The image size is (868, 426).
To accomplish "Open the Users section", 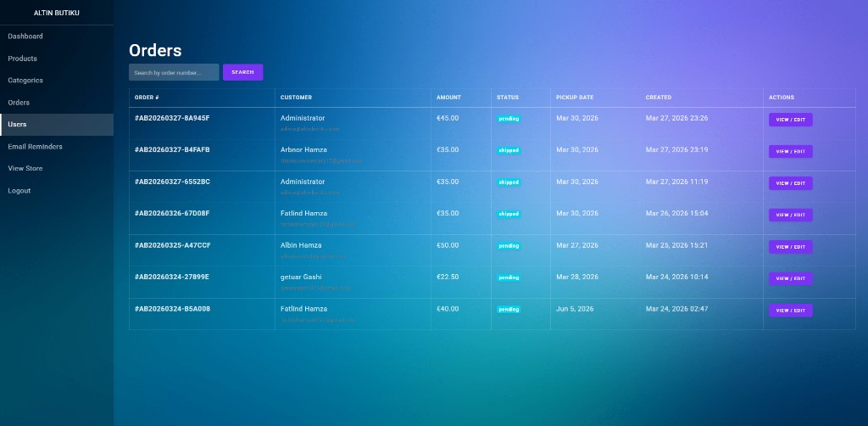I will click(x=17, y=125).
